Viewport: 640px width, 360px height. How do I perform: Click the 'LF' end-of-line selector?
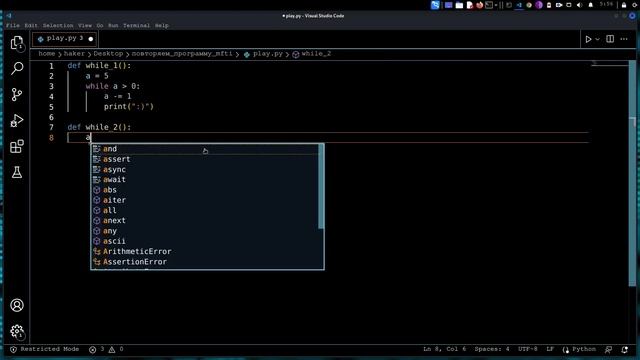tap(550, 349)
